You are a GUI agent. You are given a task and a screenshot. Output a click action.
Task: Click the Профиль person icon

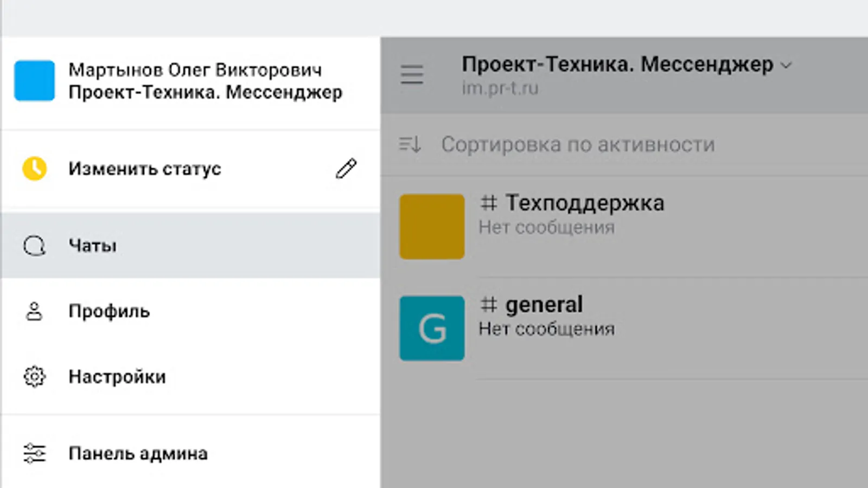click(x=34, y=311)
